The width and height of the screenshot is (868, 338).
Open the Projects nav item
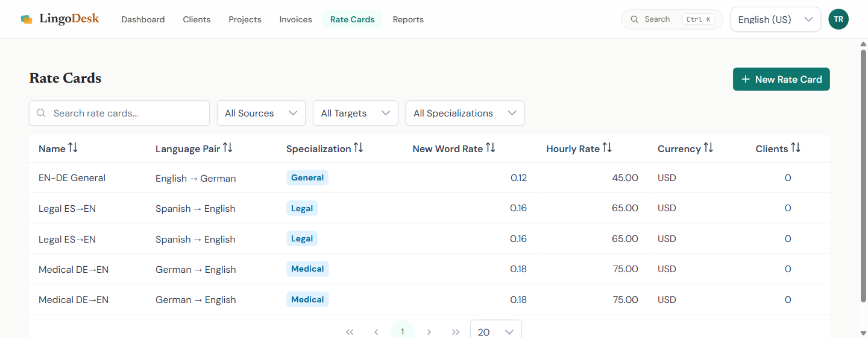point(245,19)
